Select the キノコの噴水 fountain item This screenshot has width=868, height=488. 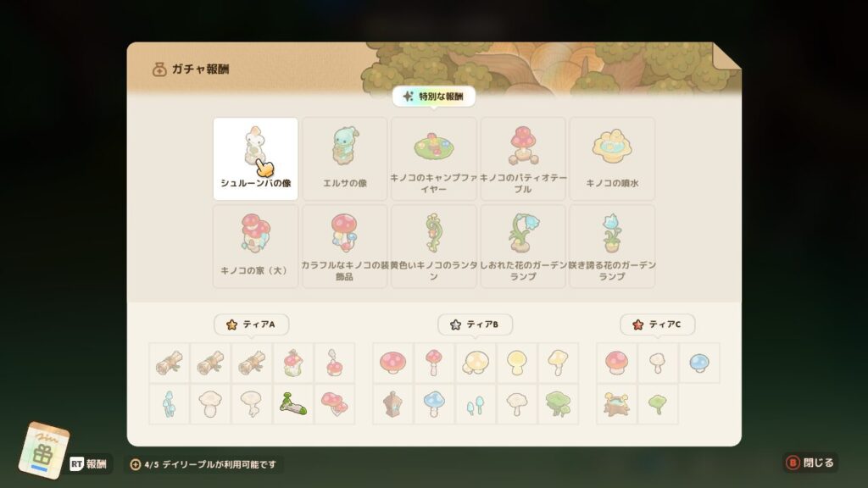(612, 158)
